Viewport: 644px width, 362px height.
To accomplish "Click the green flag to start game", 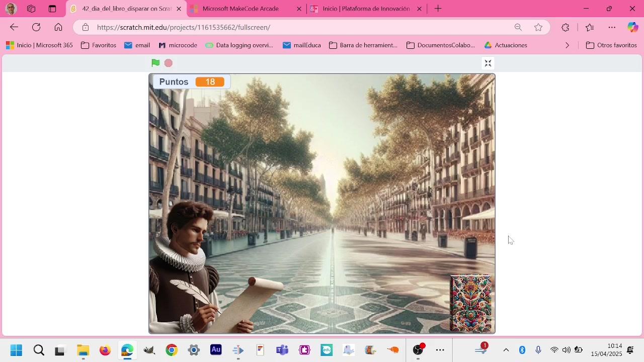I will (x=155, y=63).
